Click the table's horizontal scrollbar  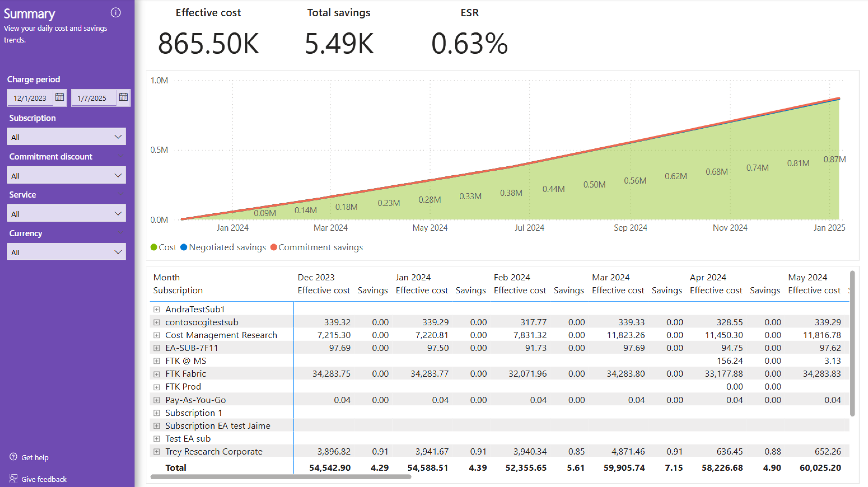point(280,477)
